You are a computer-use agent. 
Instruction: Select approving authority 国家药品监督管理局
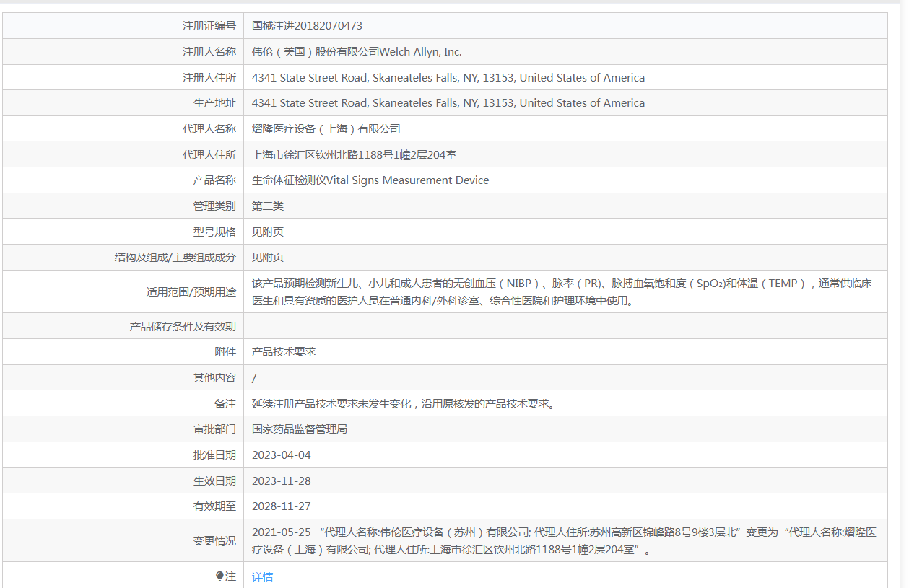(x=300, y=429)
